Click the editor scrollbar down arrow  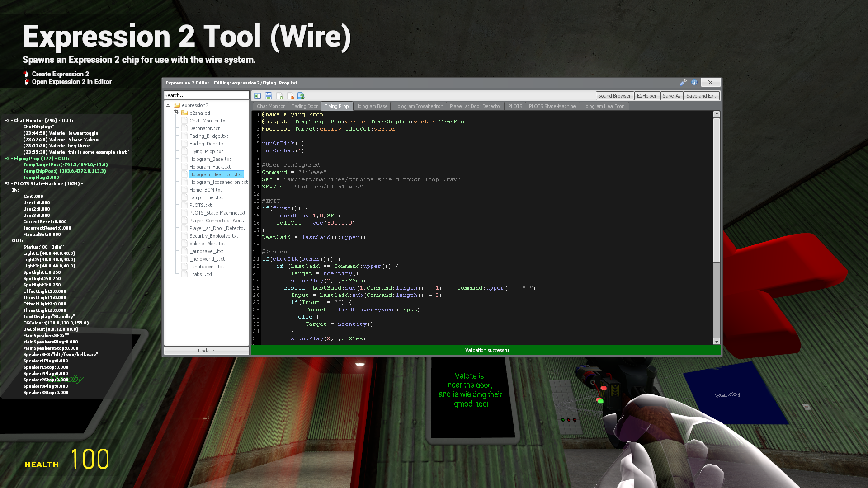pyautogui.click(x=717, y=341)
